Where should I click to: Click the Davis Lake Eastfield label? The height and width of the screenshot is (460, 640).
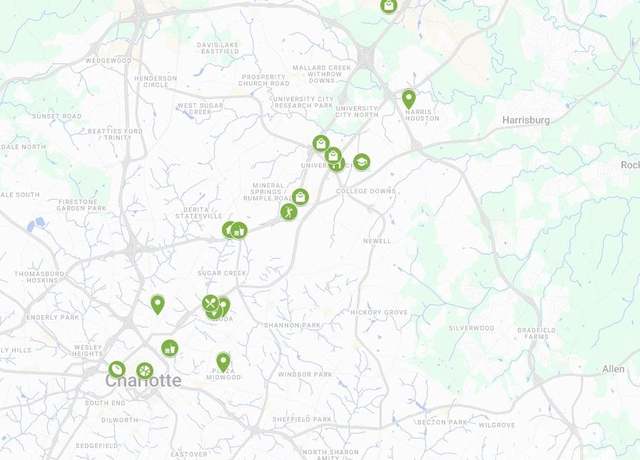(220, 48)
